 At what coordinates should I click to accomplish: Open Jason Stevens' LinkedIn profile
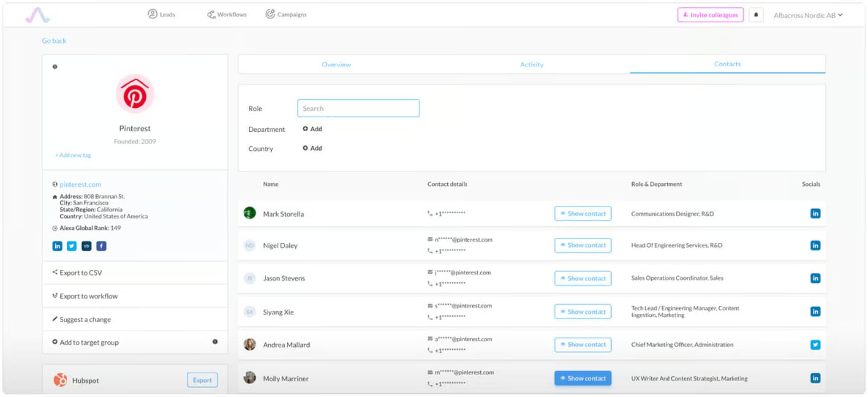click(815, 278)
